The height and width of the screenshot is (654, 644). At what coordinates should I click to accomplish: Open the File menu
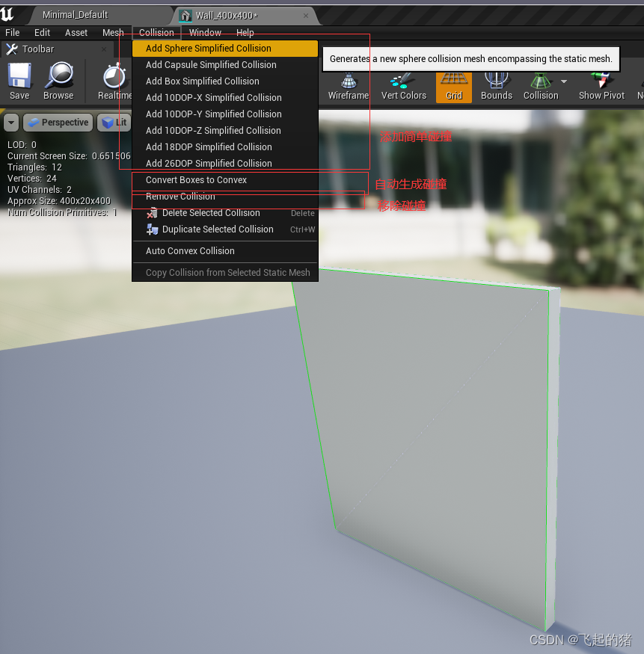[12, 33]
